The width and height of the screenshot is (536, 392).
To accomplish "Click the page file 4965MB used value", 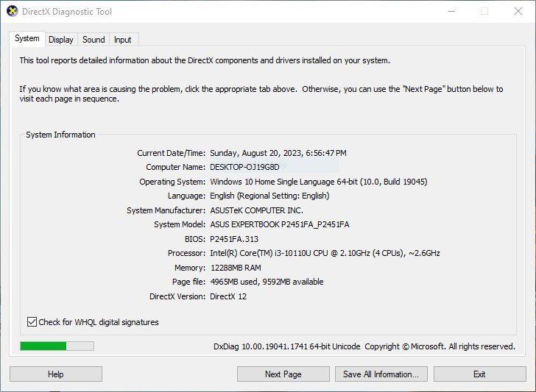I will tap(267, 282).
